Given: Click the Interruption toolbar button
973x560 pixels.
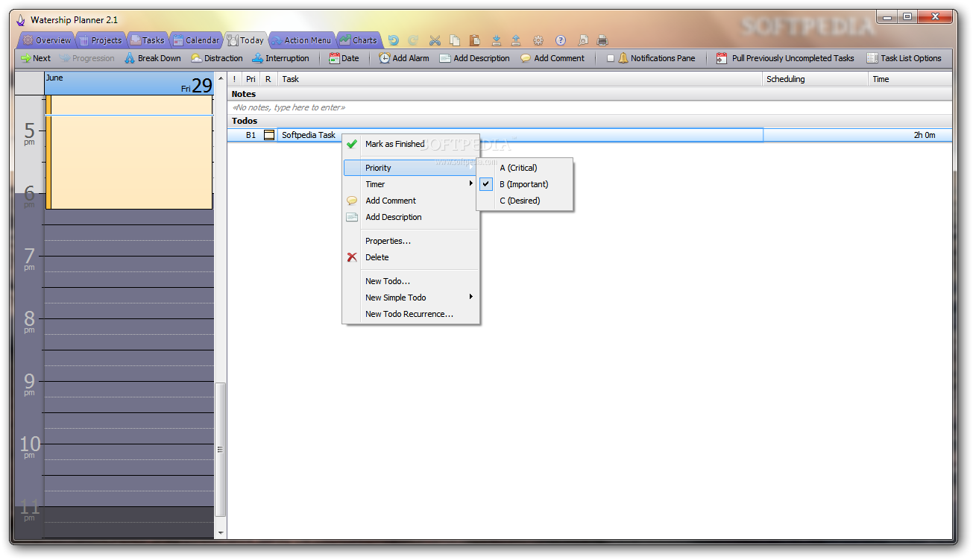Looking at the screenshot, I should pyautogui.click(x=280, y=58).
